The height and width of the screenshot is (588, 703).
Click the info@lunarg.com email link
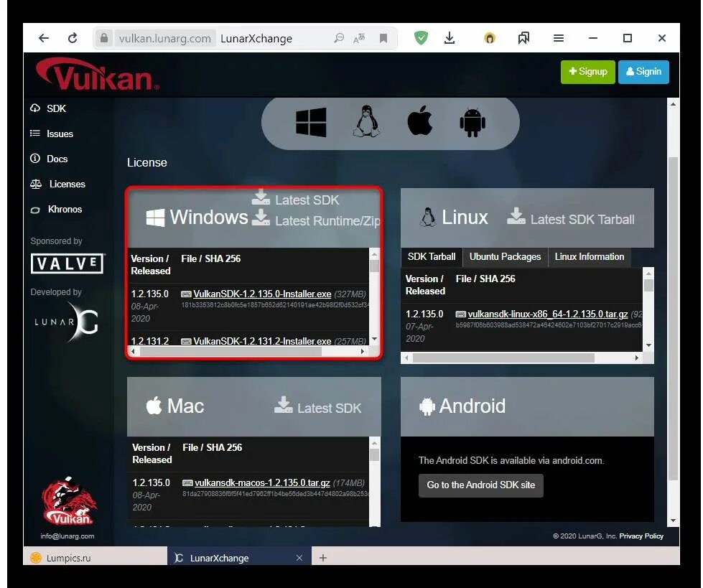[67, 536]
